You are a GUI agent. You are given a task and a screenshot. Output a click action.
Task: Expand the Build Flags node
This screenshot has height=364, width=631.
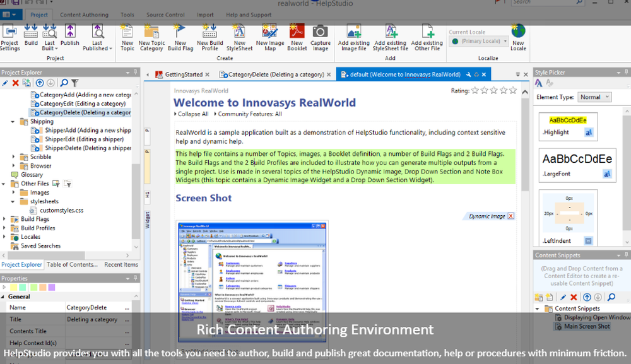tap(4, 219)
